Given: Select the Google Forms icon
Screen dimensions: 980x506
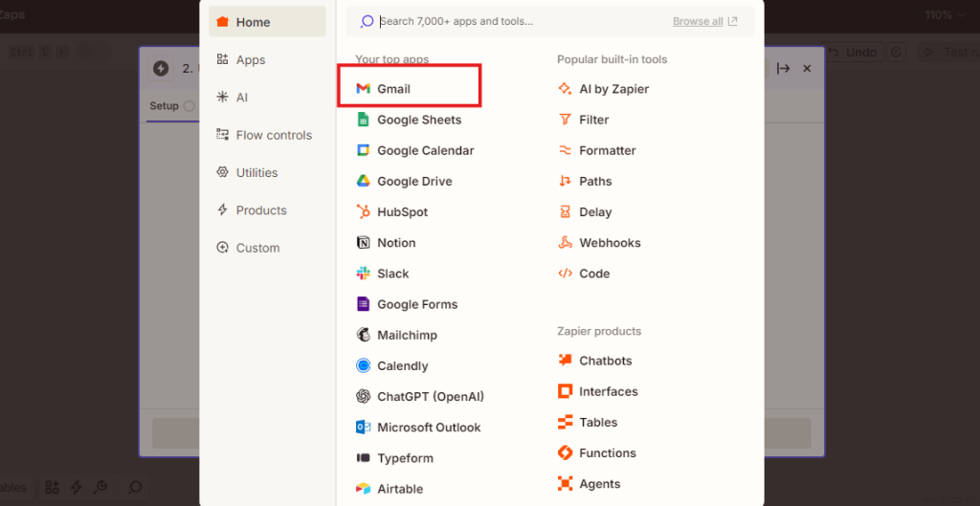Looking at the screenshot, I should point(363,304).
